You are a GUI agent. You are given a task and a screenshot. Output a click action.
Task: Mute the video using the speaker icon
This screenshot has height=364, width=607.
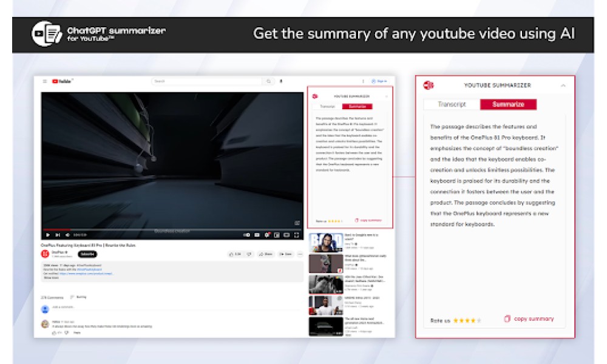[67, 235]
